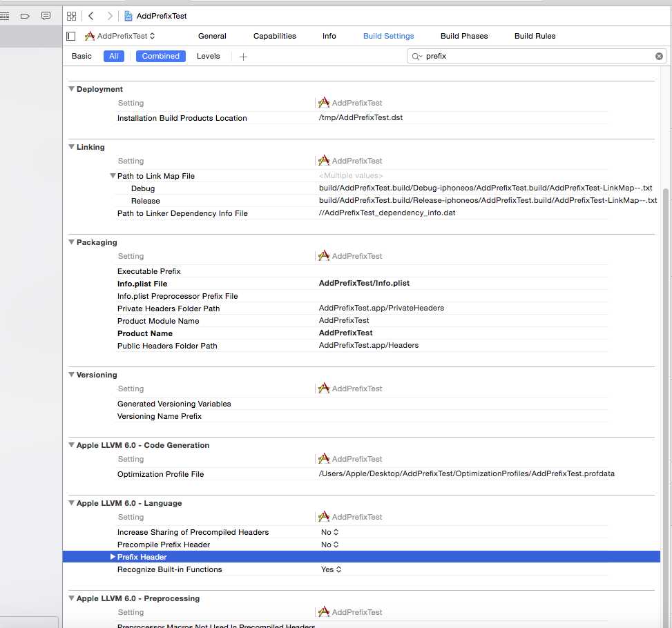Show All build settings
The image size is (672, 628).
pyautogui.click(x=113, y=56)
